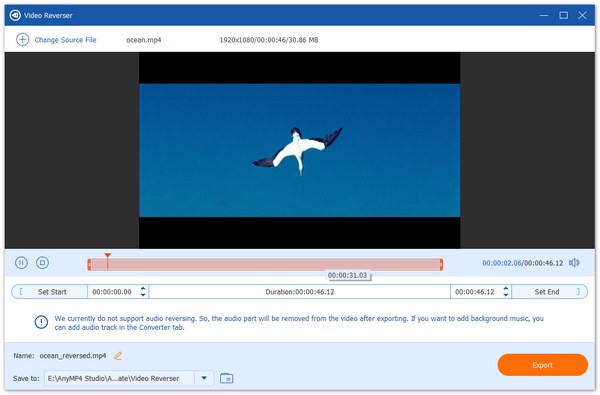The height and width of the screenshot is (395, 600).
Task: Click the Set End button
Action: pyautogui.click(x=549, y=292)
